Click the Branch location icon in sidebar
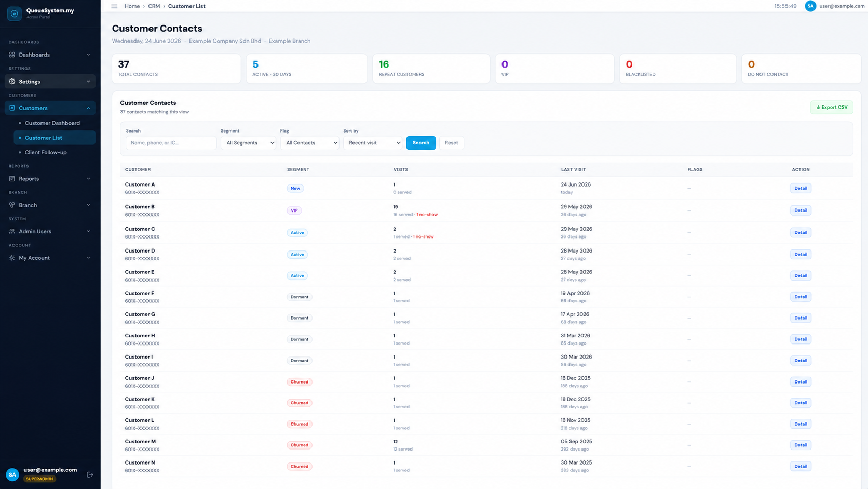 12,205
